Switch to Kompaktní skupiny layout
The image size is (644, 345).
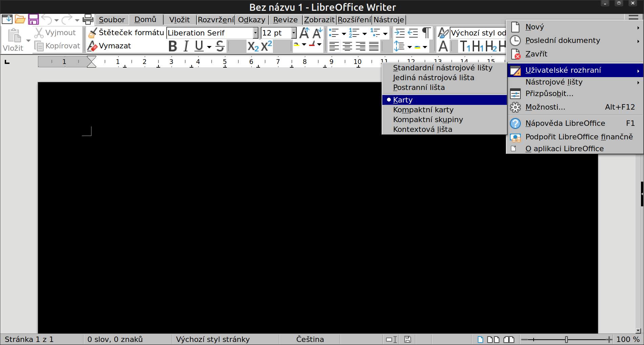click(444, 119)
